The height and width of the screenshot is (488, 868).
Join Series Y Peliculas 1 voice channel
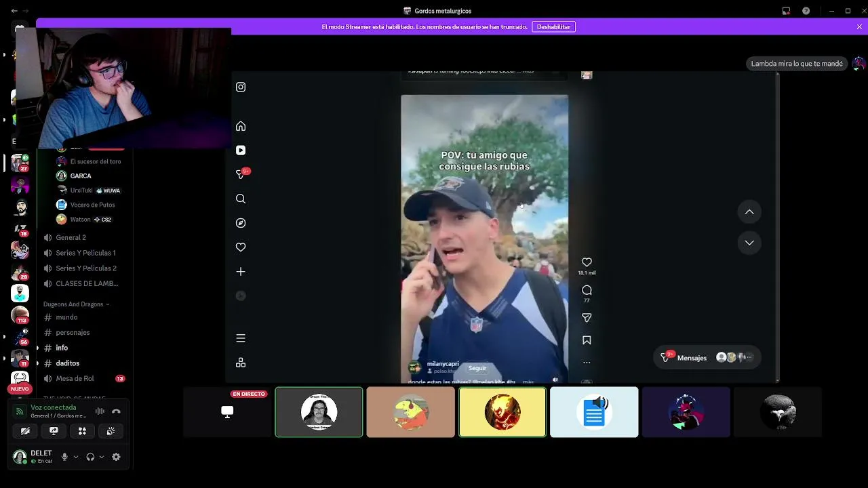coord(85,253)
